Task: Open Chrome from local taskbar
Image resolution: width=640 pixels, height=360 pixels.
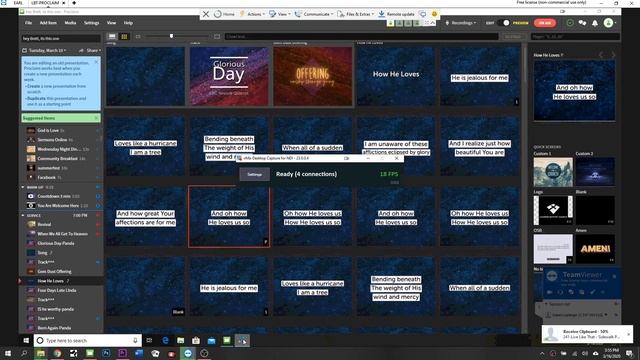Action: pos(57,353)
